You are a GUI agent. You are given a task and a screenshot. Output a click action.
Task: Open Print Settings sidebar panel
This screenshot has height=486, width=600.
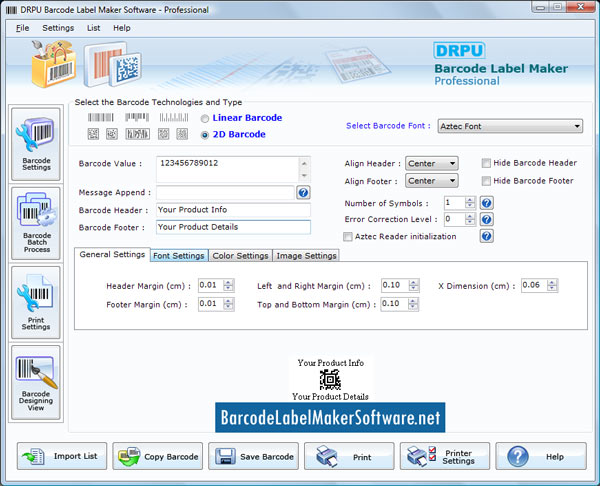[36, 302]
